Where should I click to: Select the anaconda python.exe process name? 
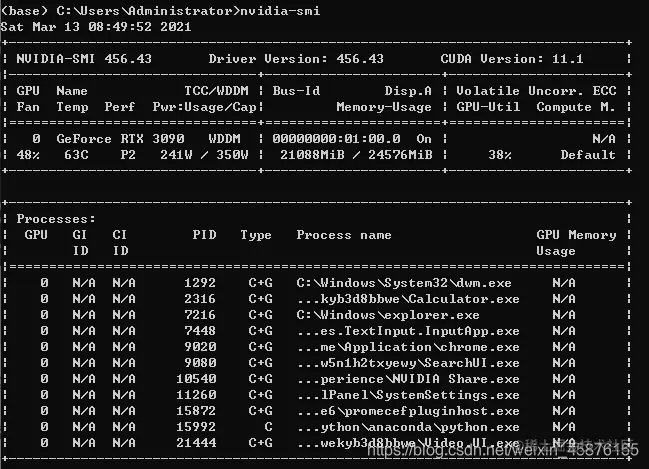pos(408,427)
